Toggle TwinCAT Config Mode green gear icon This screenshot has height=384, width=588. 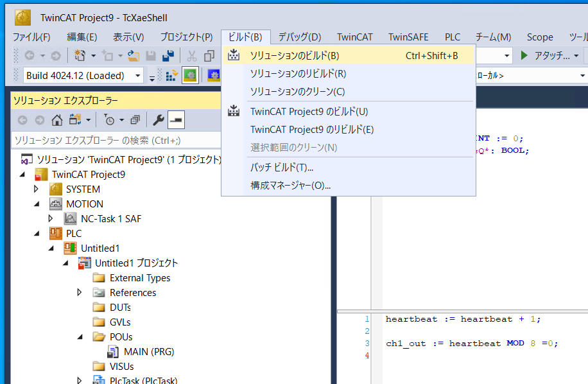coord(190,75)
